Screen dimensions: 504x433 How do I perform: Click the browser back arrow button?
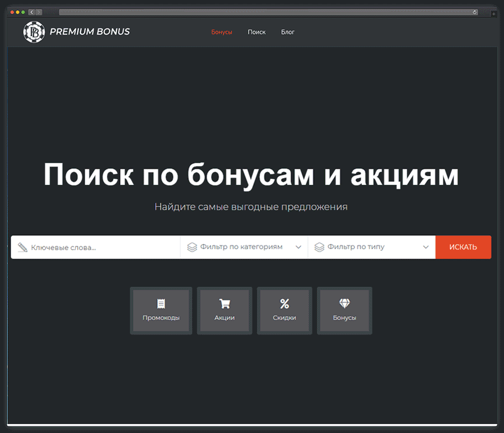click(x=31, y=12)
